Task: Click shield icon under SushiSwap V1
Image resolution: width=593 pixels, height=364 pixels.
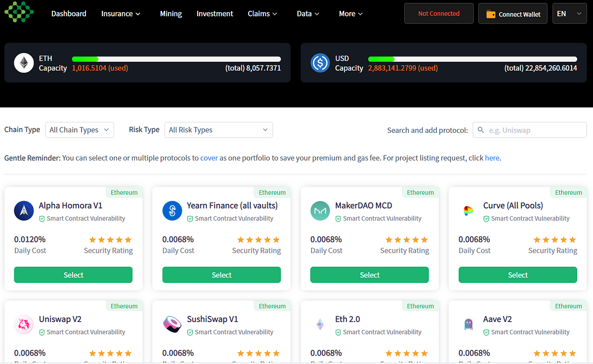Action: click(190, 332)
